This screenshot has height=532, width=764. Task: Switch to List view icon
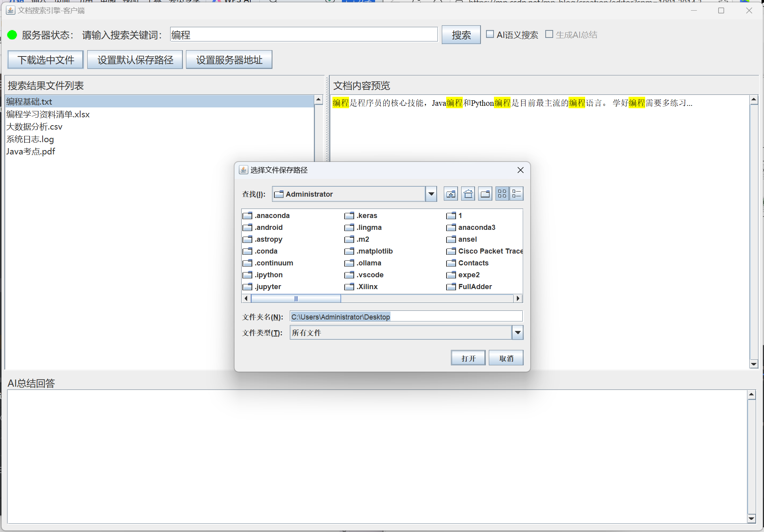click(x=502, y=194)
